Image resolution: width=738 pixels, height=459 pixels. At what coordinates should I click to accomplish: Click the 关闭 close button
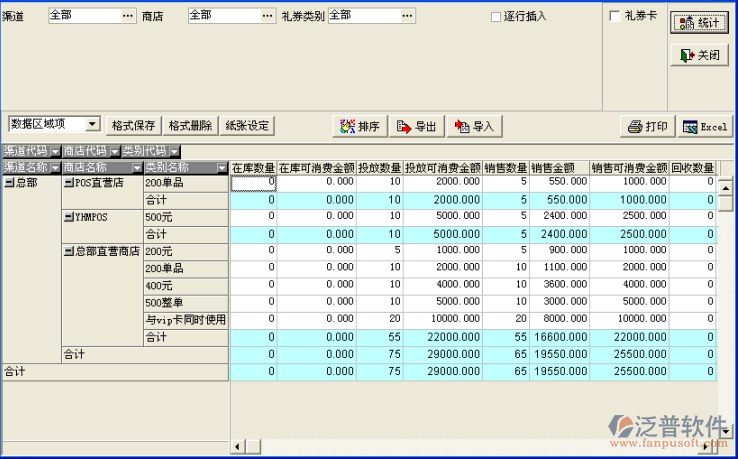699,55
